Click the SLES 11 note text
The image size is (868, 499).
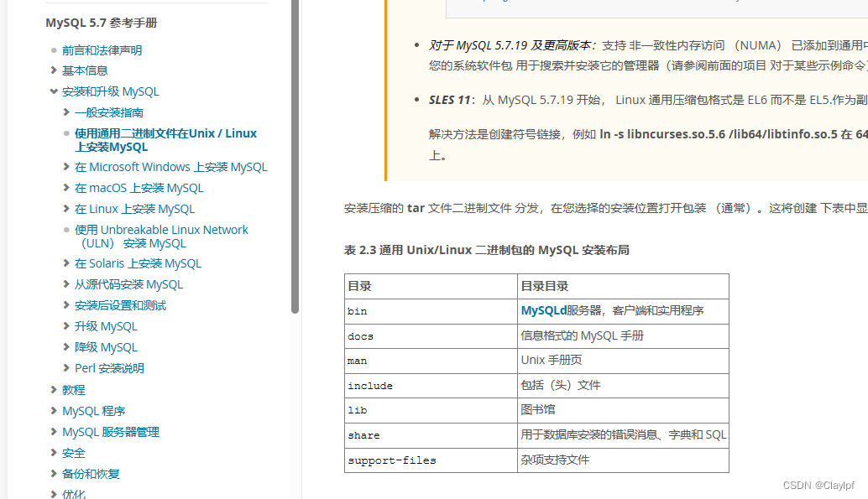click(648, 100)
